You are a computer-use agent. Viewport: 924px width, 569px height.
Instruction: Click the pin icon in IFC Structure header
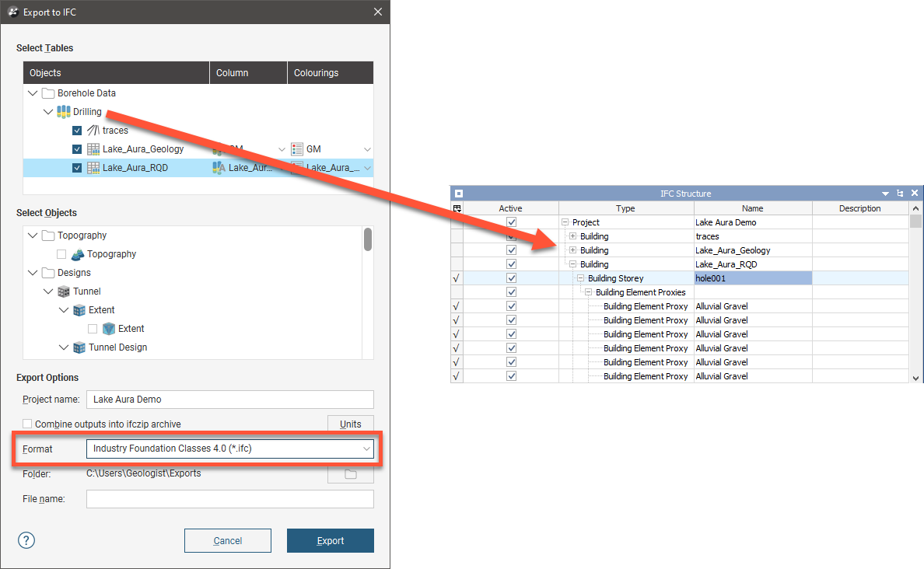click(900, 194)
